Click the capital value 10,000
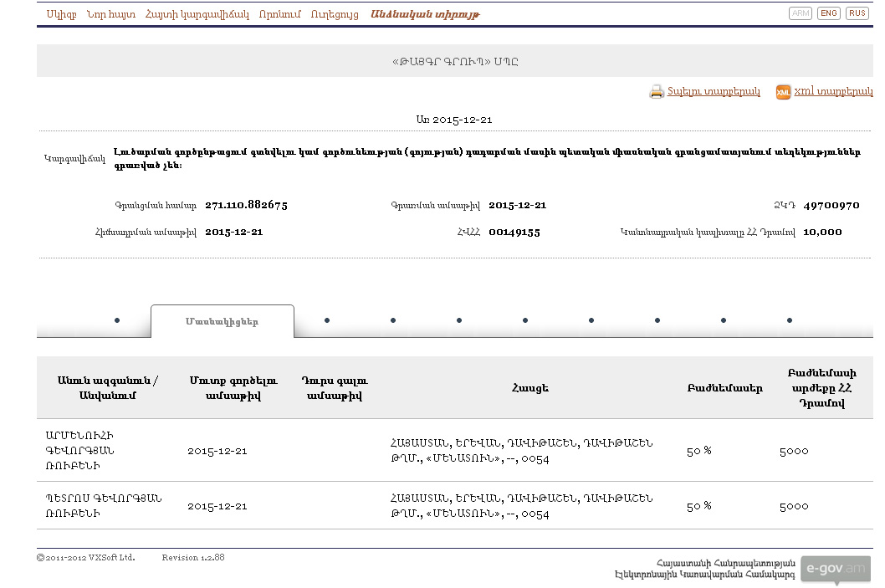The height and width of the screenshot is (588, 885). [x=822, y=232]
